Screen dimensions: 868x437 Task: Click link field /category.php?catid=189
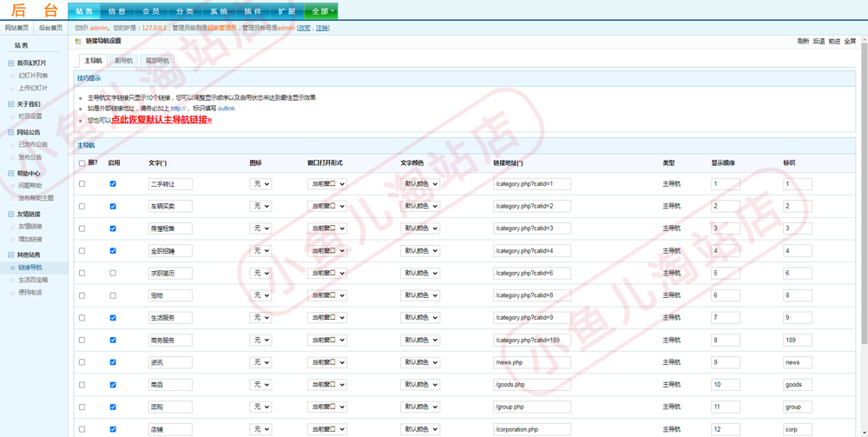[x=532, y=340]
